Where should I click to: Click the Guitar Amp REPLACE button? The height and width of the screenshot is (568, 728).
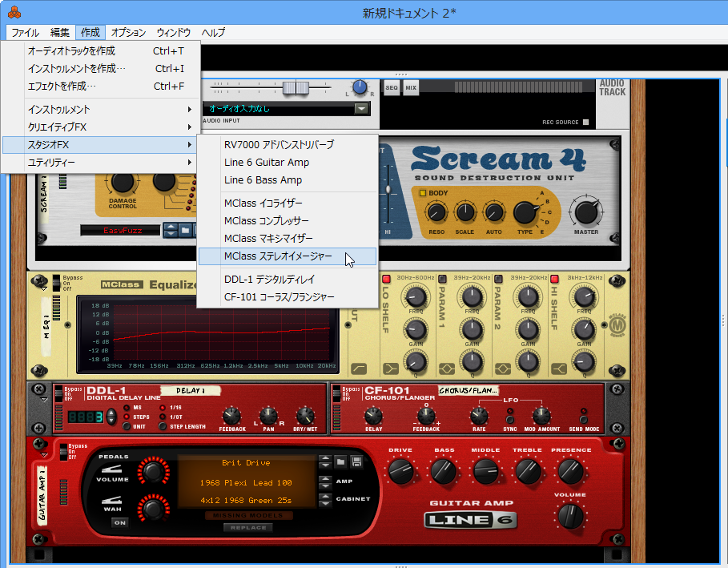click(248, 528)
